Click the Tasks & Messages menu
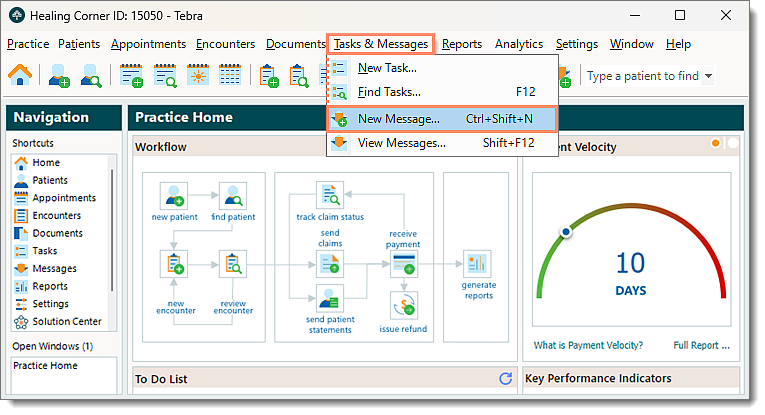Screen dimensions: 765x415 coord(381,44)
